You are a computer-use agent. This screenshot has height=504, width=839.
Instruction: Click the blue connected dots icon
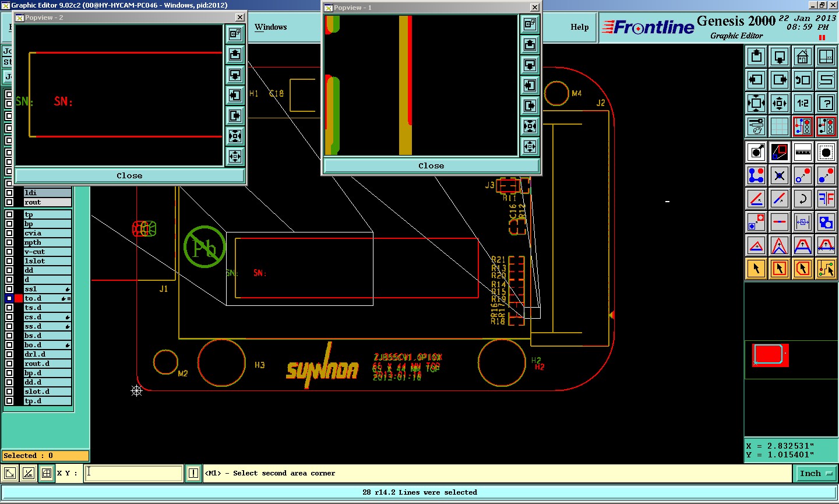[756, 175]
